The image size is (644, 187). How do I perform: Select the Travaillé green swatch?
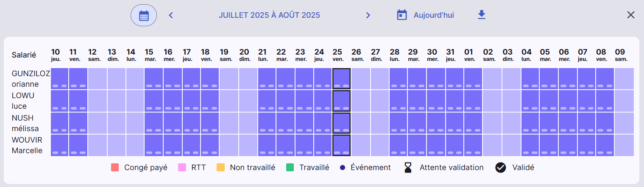point(290,168)
